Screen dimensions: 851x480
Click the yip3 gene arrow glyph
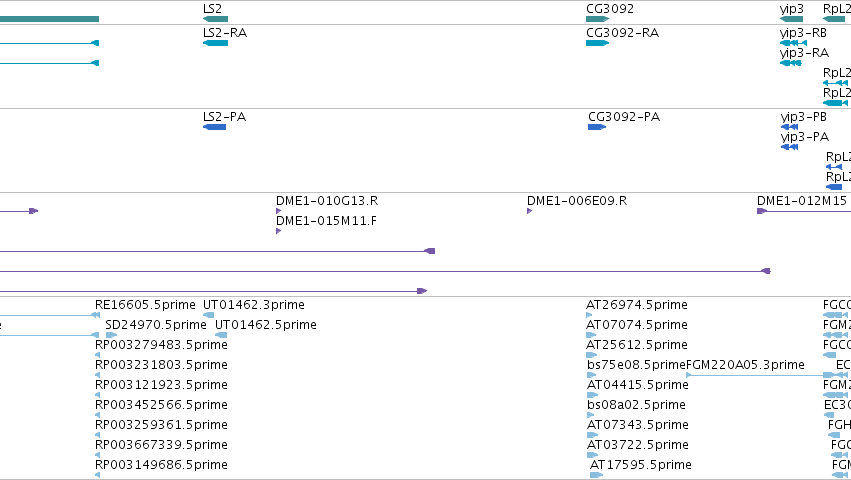pyautogui.click(x=791, y=19)
